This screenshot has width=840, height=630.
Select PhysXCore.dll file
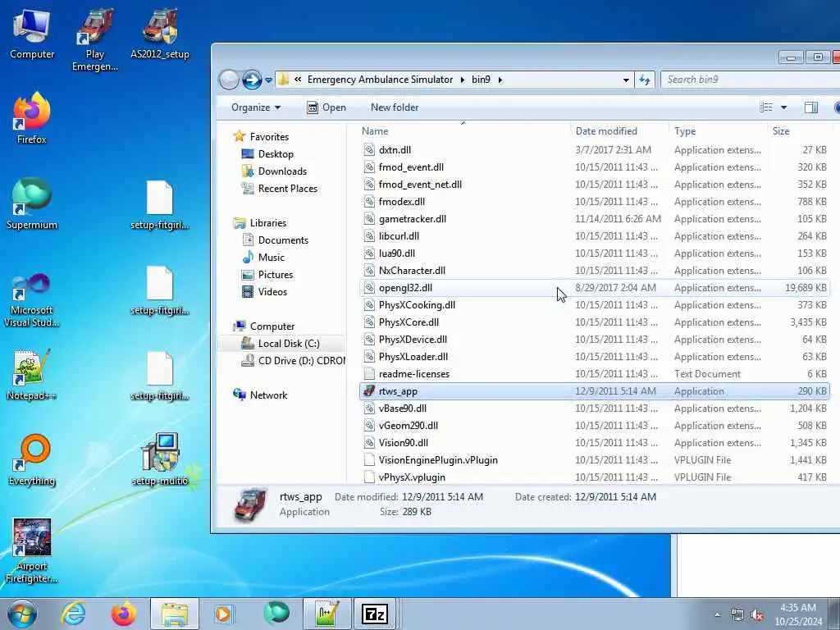(595, 322)
